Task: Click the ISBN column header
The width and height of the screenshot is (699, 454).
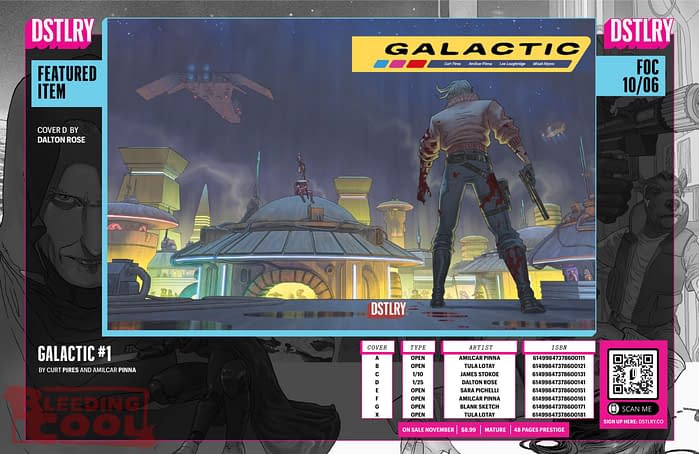Action: (558, 347)
